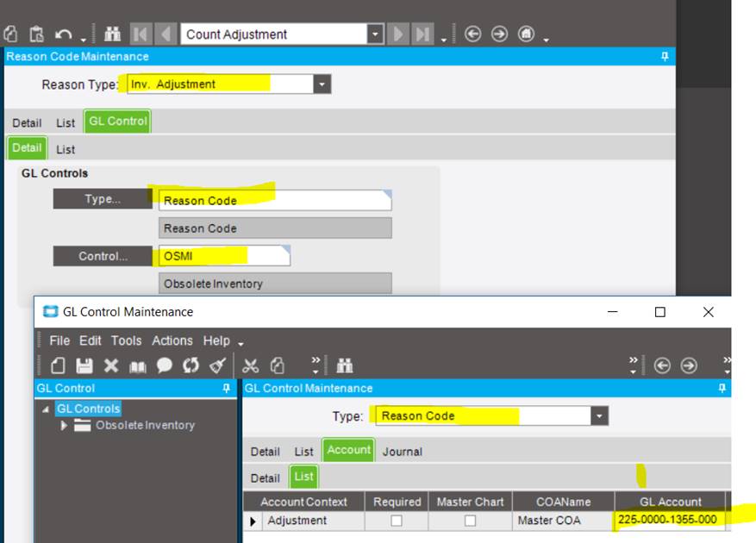Toggle Required checkbox in Adjustment row
This screenshot has width=756, height=543.
point(397,521)
